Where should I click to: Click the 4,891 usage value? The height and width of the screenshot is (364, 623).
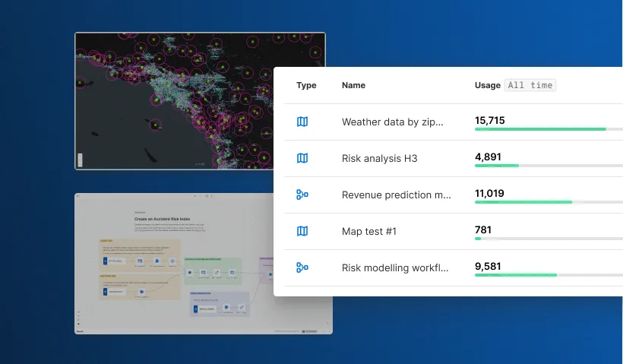point(488,157)
